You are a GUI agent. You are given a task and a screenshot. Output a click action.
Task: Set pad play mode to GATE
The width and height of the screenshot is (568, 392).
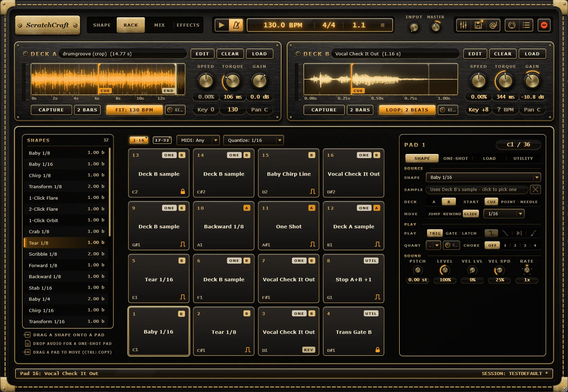pyautogui.click(x=451, y=233)
